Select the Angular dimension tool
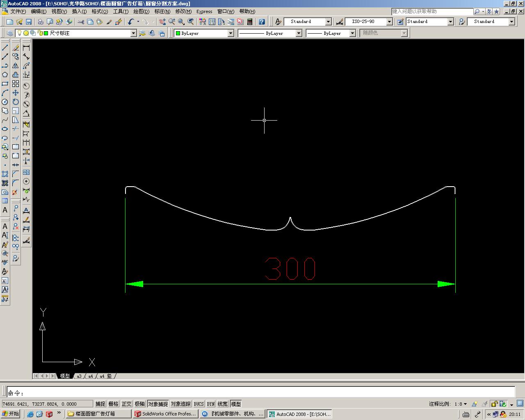The image size is (525, 420). click(x=26, y=113)
